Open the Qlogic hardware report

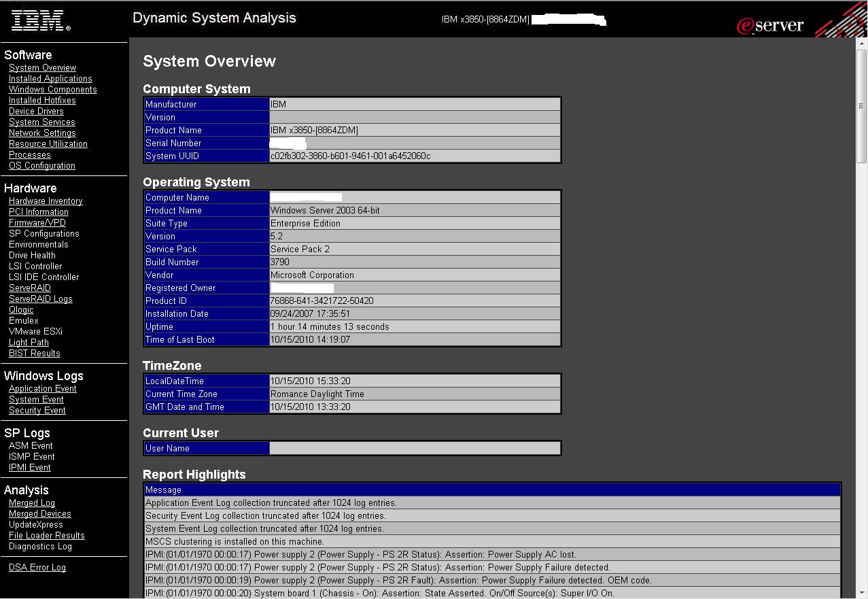coord(21,309)
